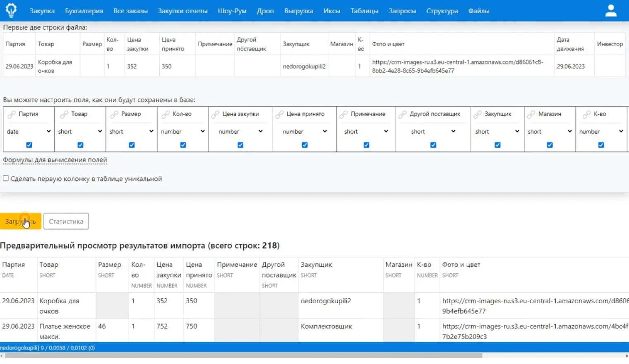
Task: Open the Товар short type dropdown
Action: coord(80,132)
